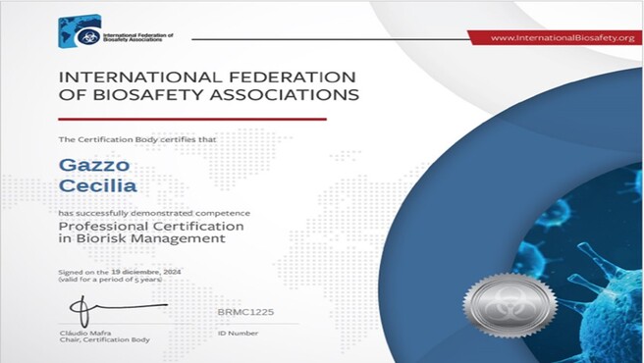Viewport: 644px width, 363px height.
Task: Click the red horizontal divider line
Action: click(192, 119)
